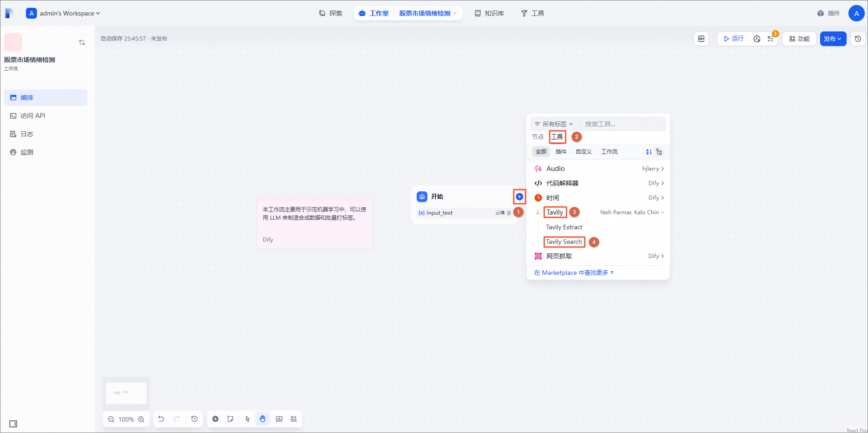Click plus handle on Start node

[519, 196]
